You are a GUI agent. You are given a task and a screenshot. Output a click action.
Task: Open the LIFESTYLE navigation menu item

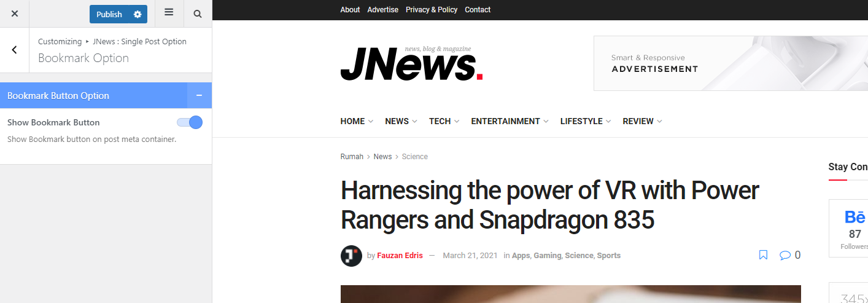(x=585, y=122)
